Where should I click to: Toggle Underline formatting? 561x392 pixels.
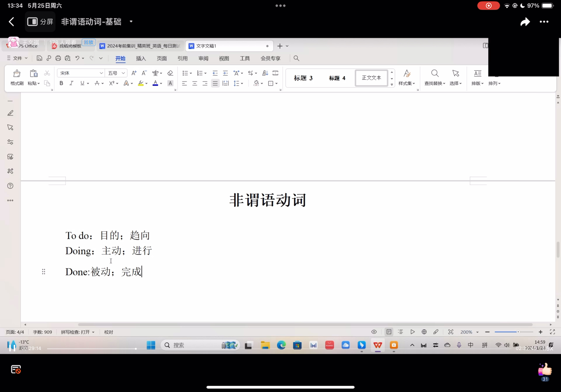[82, 83]
